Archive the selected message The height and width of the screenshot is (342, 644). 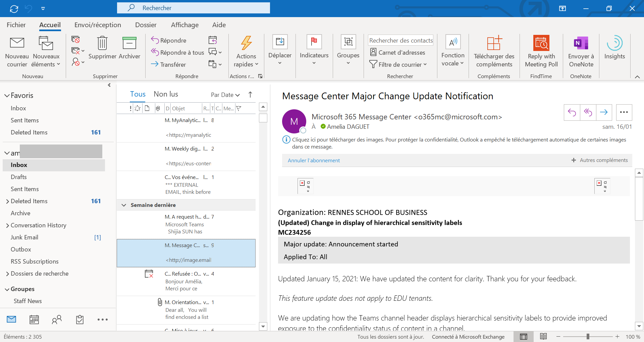tap(129, 49)
